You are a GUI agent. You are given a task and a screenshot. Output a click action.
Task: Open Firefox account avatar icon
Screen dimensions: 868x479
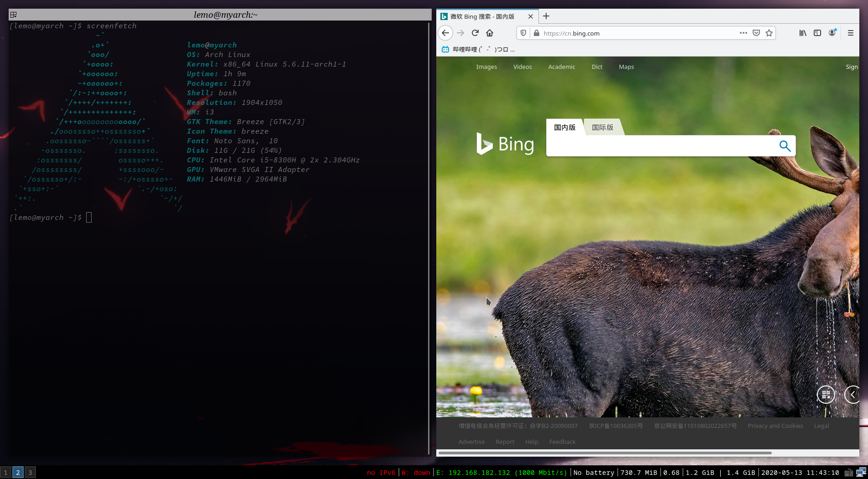[x=832, y=33]
